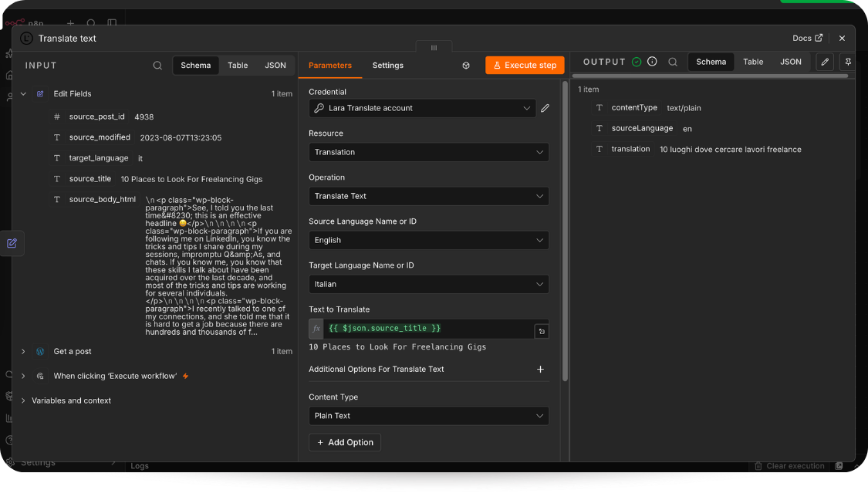The image size is (868, 500).
Task: Click the OUTPUT panel horizontal scrollbar
Action: click(710, 76)
